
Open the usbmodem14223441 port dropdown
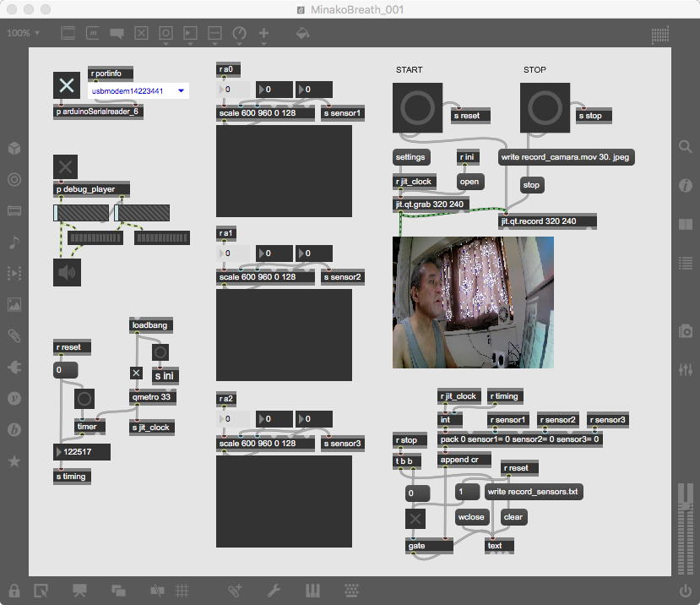(138, 90)
